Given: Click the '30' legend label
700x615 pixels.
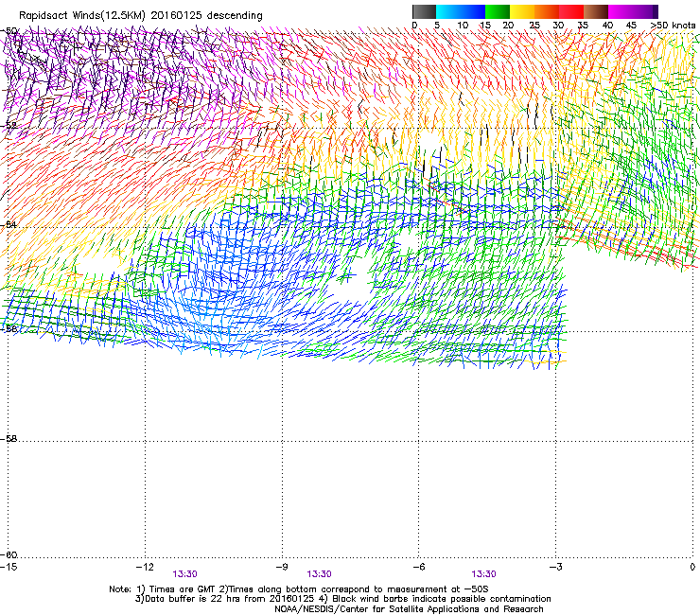Looking at the screenshot, I should click(558, 26).
